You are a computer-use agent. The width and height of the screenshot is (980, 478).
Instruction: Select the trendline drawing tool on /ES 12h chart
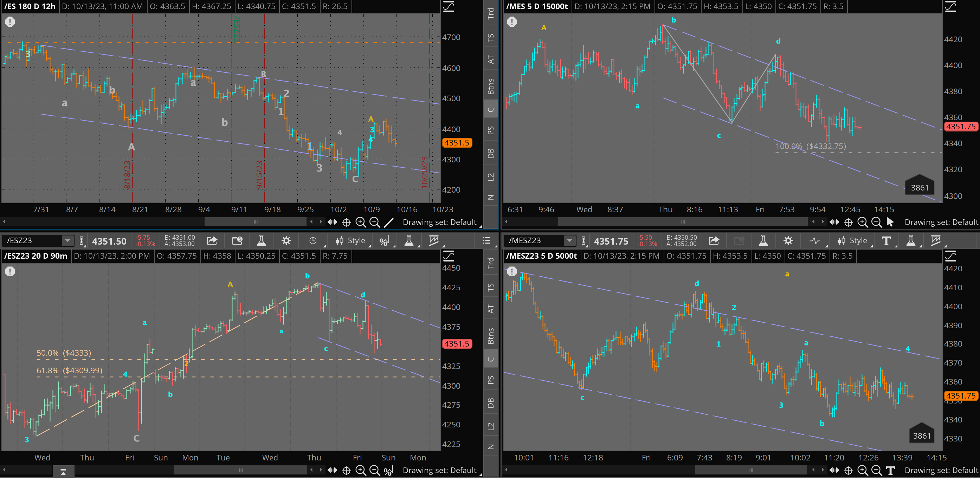[x=389, y=222]
